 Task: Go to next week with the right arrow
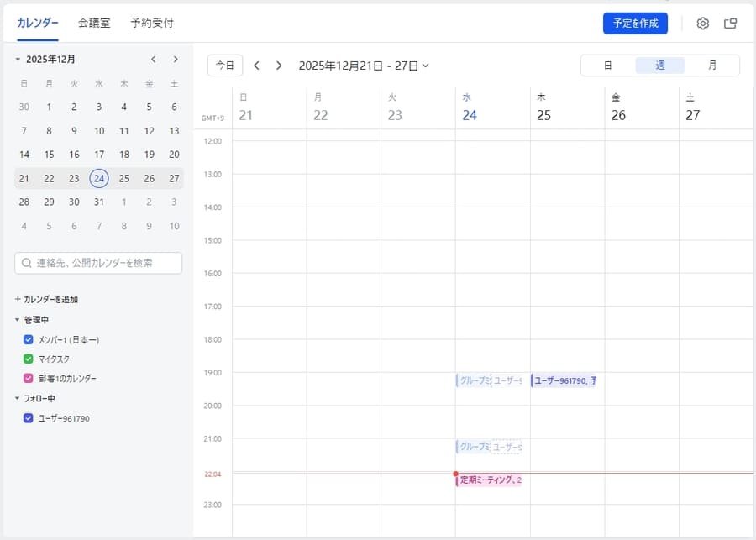coord(278,65)
